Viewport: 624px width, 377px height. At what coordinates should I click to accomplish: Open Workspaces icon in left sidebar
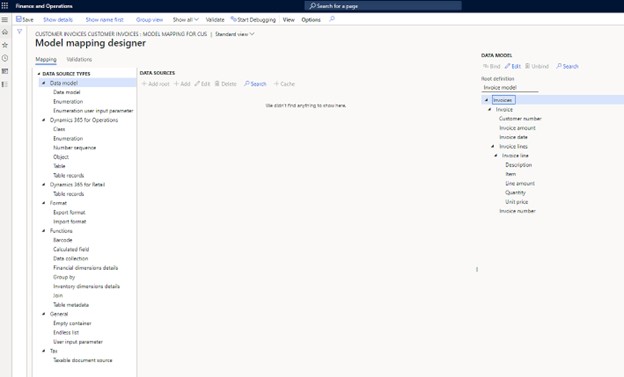coord(5,71)
